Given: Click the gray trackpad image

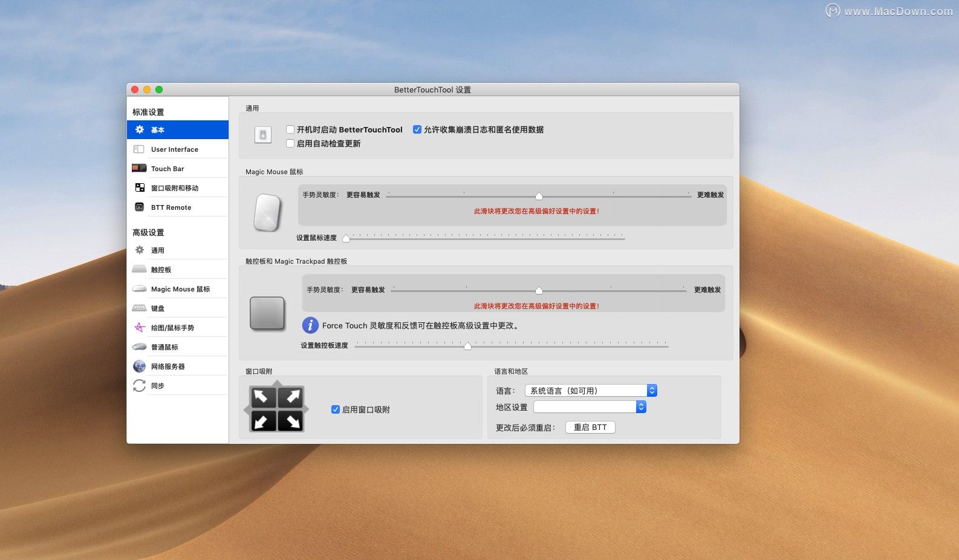Looking at the screenshot, I should tap(267, 313).
